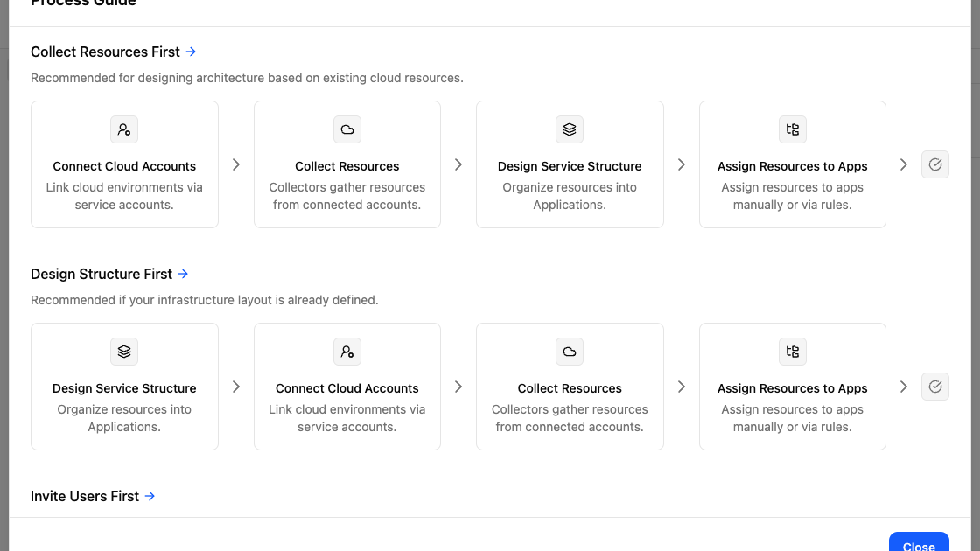The height and width of the screenshot is (551, 980).
Task: Click the layers icon in the Design Structure First row
Action: [x=124, y=352]
